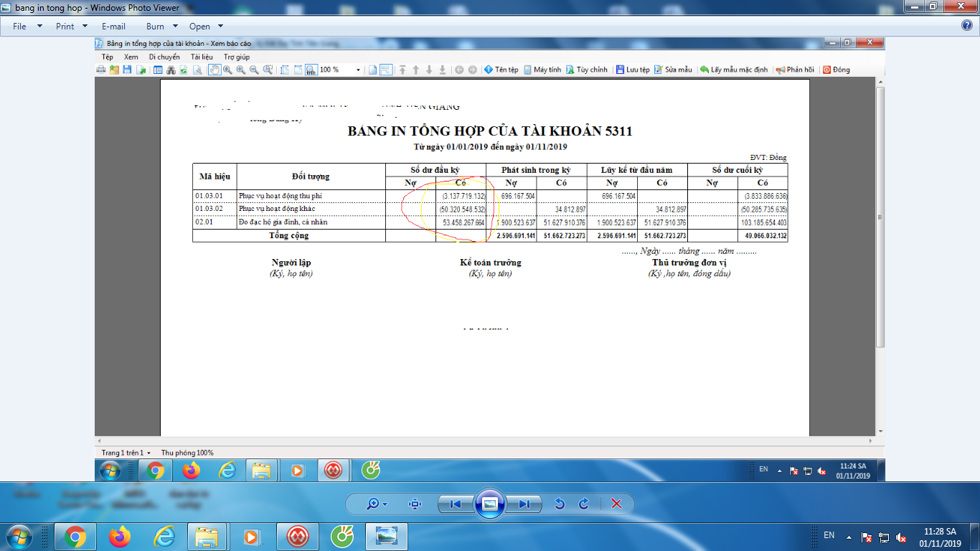Click the taskbar clock showing 11:28 SA
The width and height of the screenshot is (980, 551).
pos(940,537)
